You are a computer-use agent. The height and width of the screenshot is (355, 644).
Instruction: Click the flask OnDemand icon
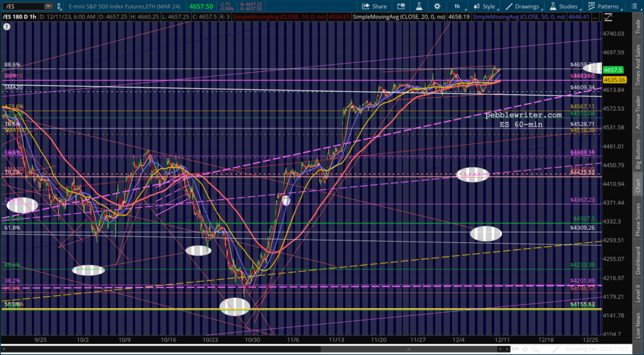(x=419, y=6)
